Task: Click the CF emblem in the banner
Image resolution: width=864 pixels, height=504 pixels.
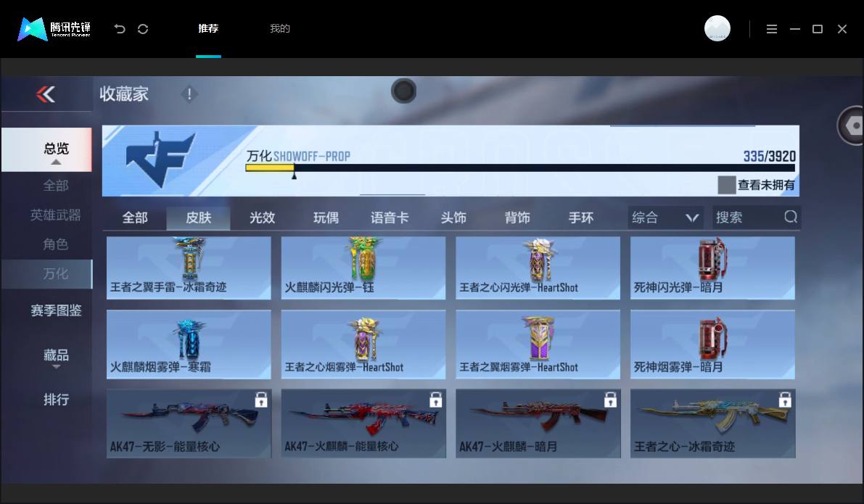Action: [160, 160]
